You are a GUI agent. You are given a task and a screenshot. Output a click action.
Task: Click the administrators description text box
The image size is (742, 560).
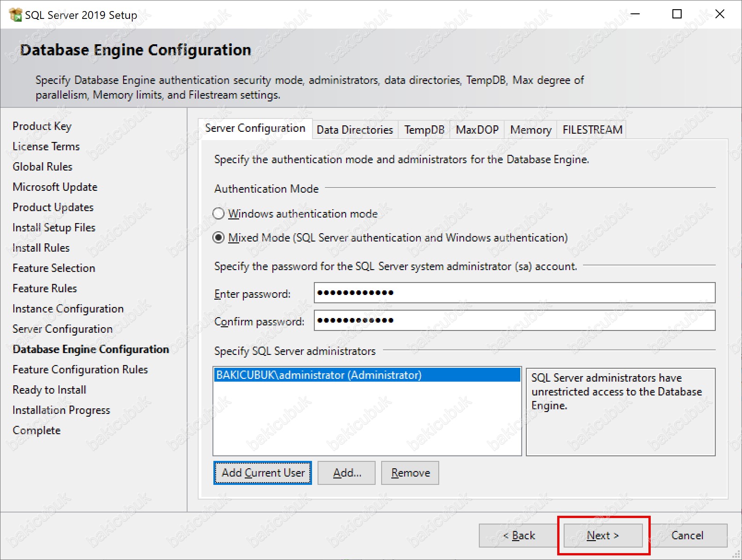[621, 412]
